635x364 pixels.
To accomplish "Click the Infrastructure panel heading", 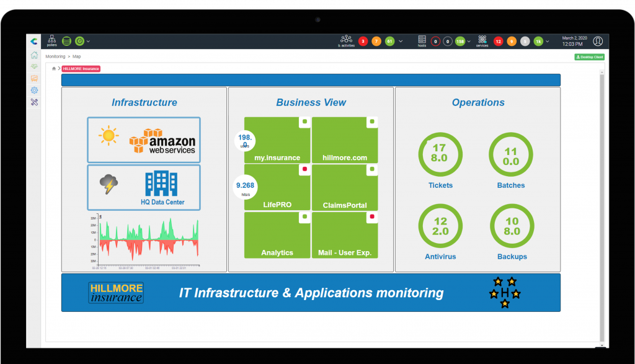I will 144,102.
